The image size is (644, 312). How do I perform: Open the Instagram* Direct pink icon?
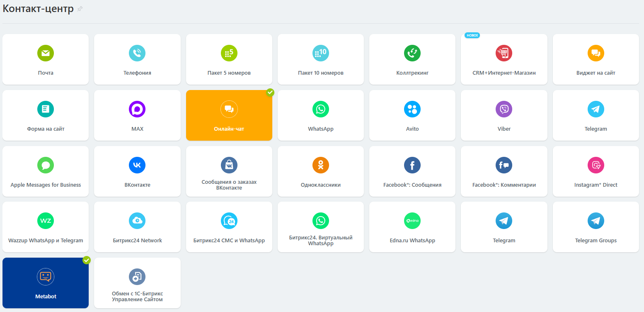coord(596,165)
